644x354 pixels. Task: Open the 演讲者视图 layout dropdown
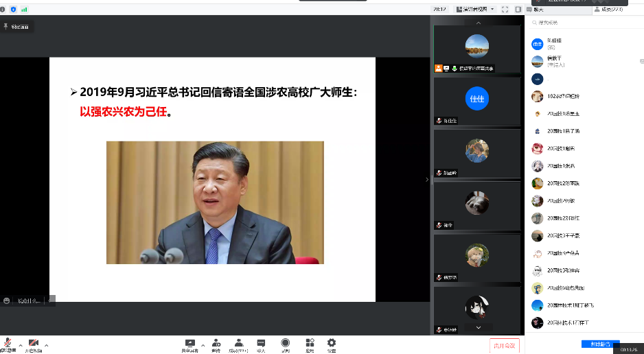472,10
